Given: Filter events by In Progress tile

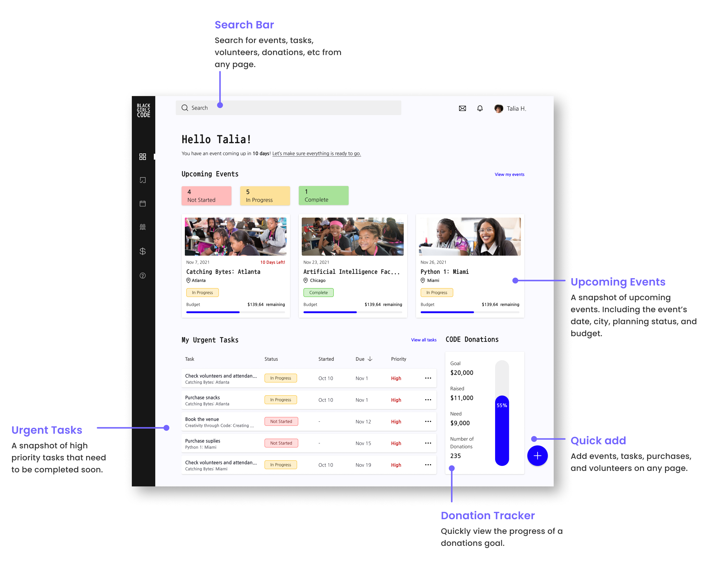Looking at the screenshot, I should click(265, 196).
